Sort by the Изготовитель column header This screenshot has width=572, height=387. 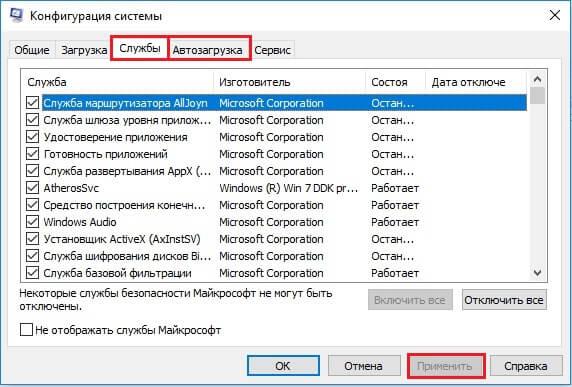pyautogui.click(x=290, y=82)
